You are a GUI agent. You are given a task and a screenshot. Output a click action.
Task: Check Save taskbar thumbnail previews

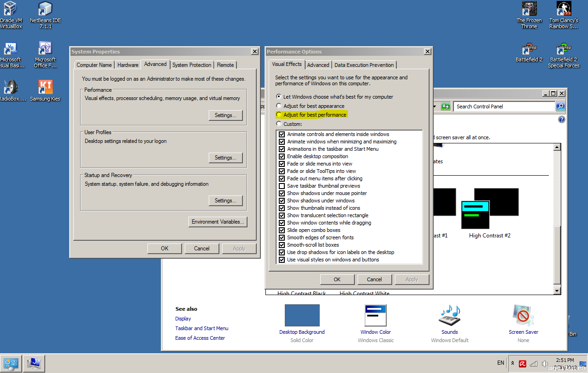pyautogui.click(x=282, y=186)
